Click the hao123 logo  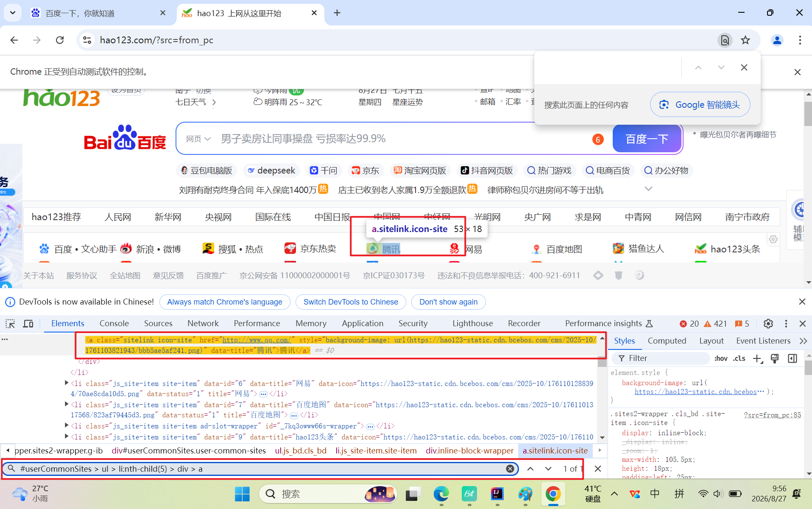pyautogui.click(x=62, y=98)
